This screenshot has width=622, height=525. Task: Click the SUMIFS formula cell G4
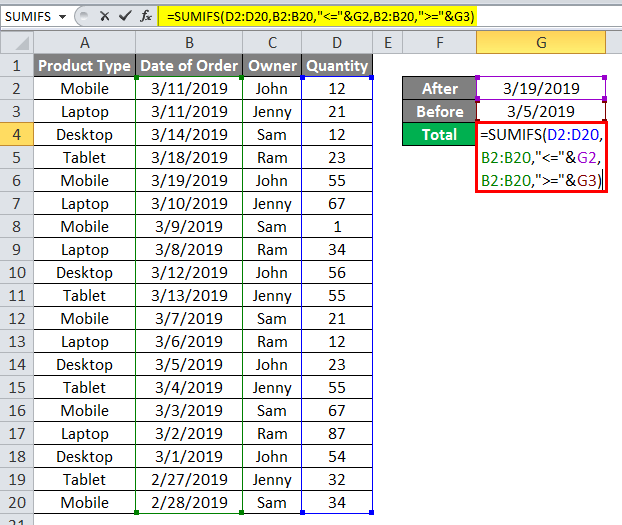[541, 158]
